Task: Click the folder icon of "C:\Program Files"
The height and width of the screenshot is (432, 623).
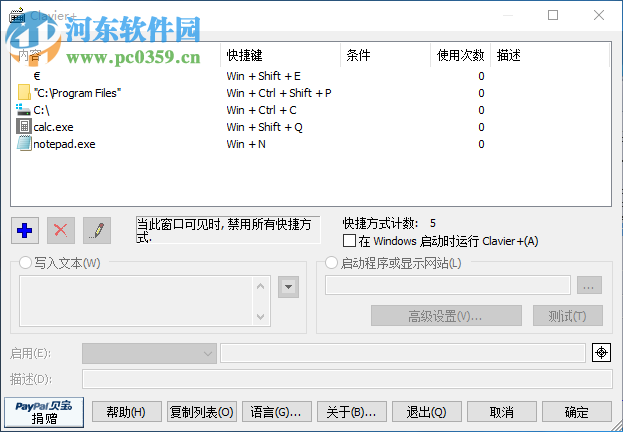Action: (24, 93)
